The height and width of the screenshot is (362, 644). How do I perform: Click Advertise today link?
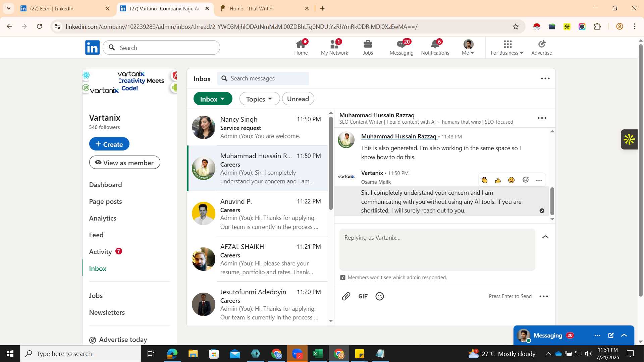pos(118,340)
